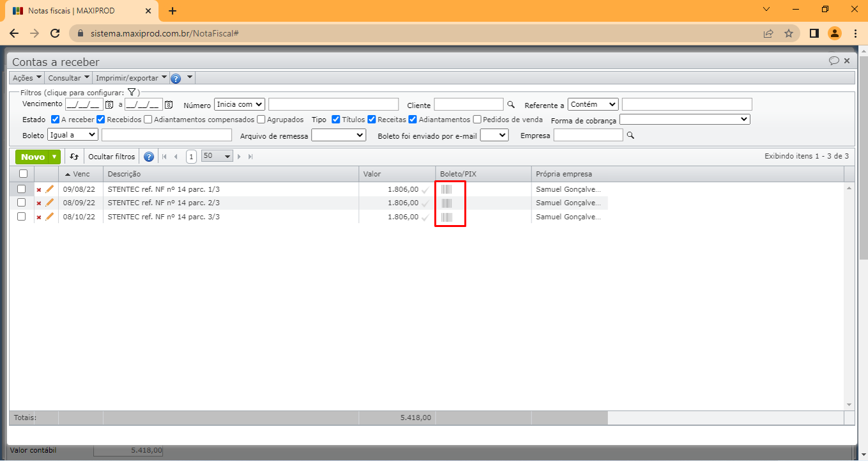Open the Imprimir/exportar menu

132,78
